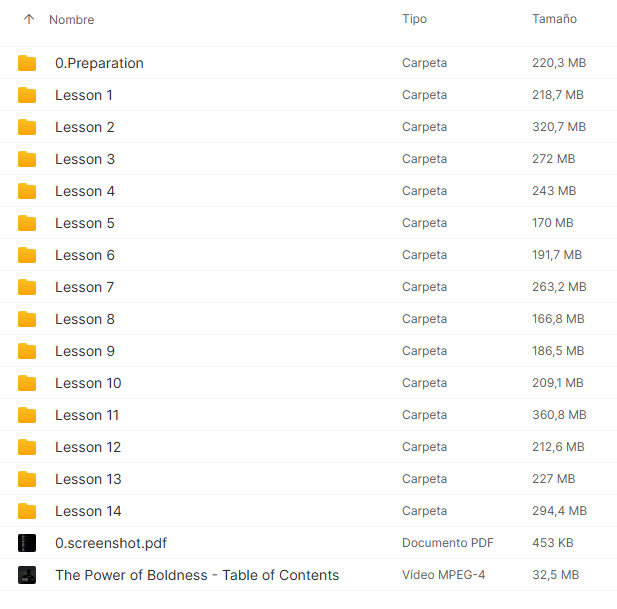Click the Lesson 4 folder icon
The width and height of the screenshot is (617, 609).
tap(27, 191)
